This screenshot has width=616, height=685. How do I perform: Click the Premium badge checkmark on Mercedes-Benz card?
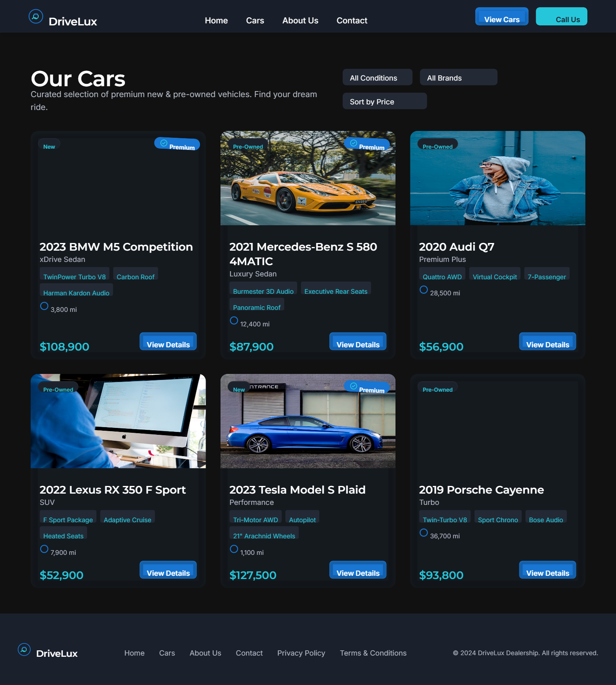354,143
